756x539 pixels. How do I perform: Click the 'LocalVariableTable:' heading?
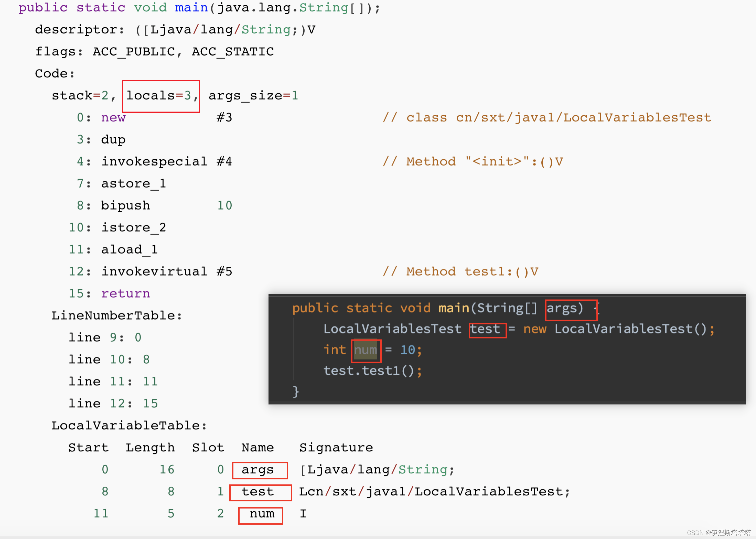(x=129, y=425)
